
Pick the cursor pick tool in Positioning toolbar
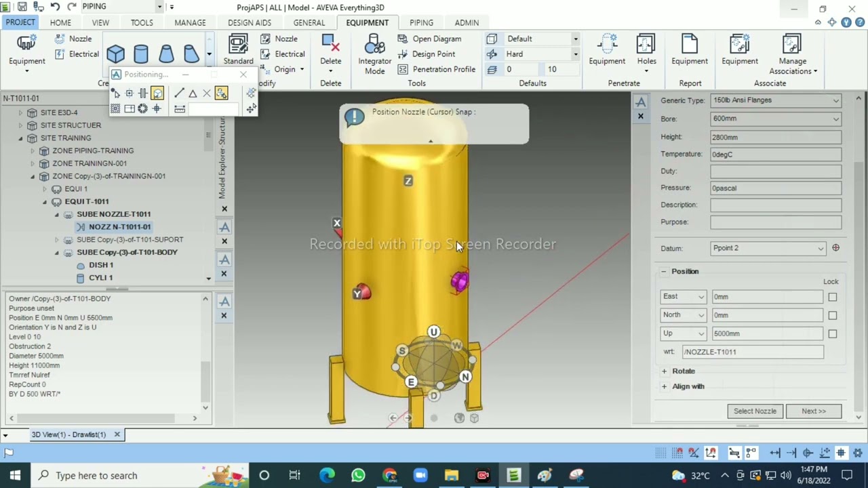[115, 93]
